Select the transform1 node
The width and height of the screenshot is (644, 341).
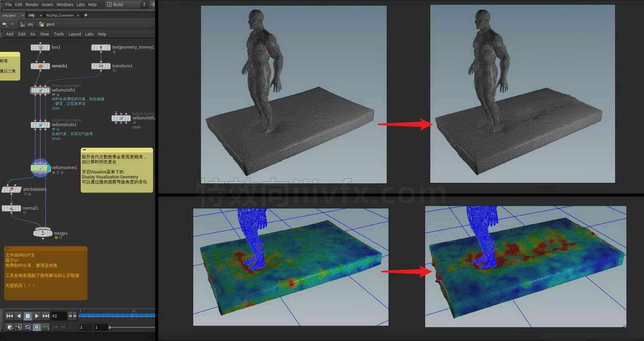coord(101,66)
